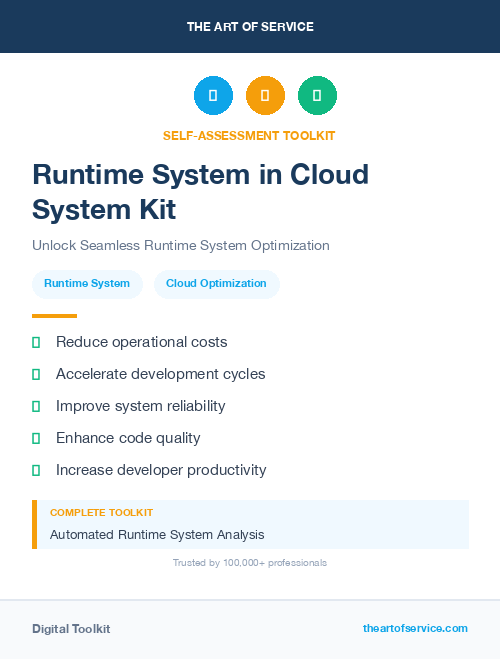Click the COMPLETE TOOLKIT heading
The image size is (500, 659).
101,513
